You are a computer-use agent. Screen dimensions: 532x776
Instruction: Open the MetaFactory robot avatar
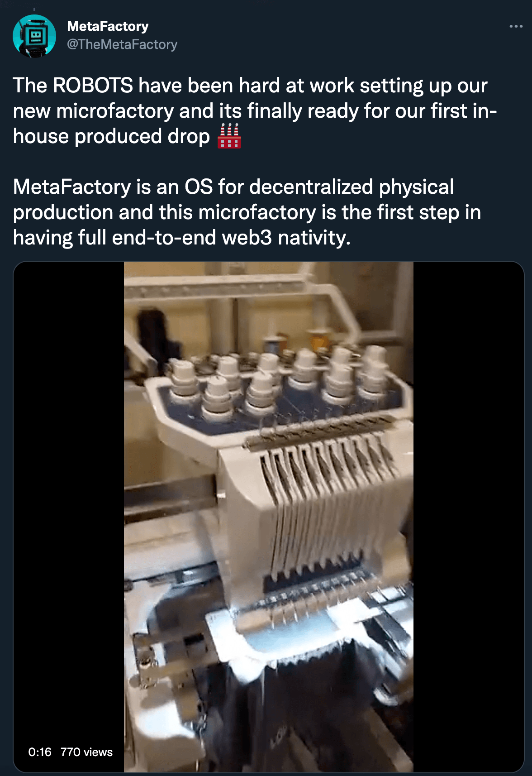(x=34, y=36)
